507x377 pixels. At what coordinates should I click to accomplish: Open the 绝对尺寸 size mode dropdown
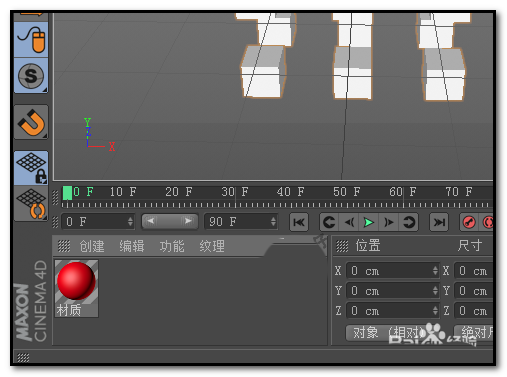point(474,333)
